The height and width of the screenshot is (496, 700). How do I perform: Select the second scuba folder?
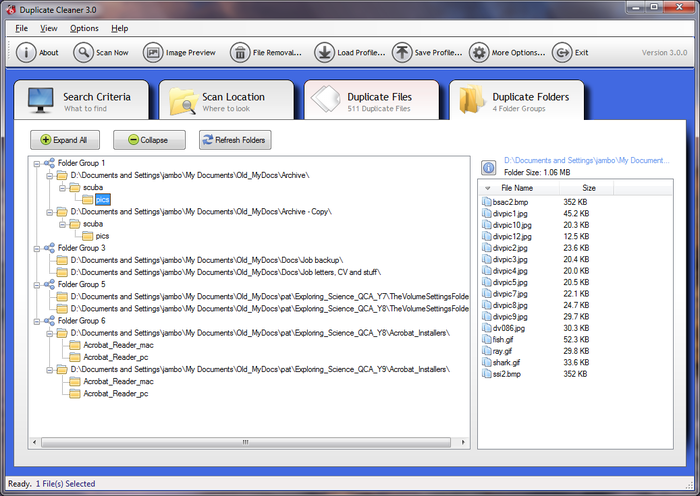tap(93, 224)
